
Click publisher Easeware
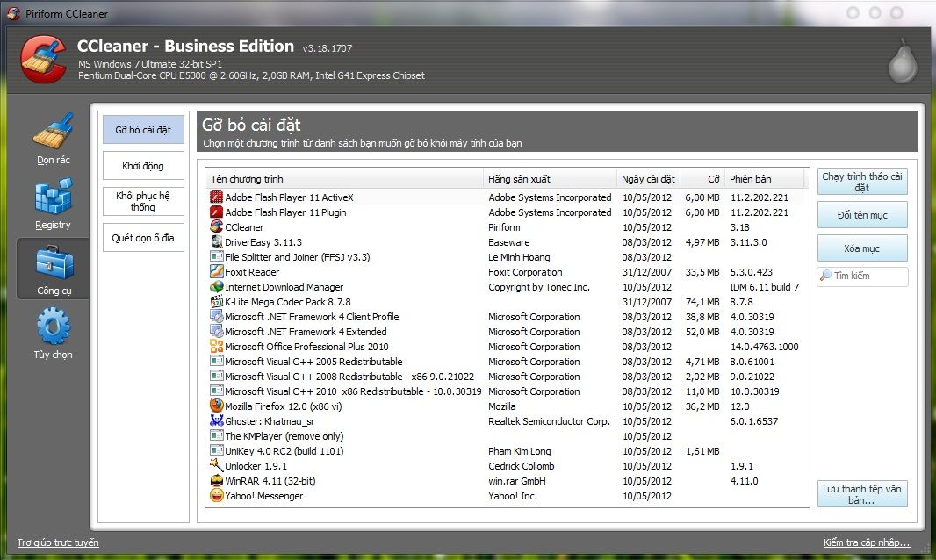click(508, 241)
